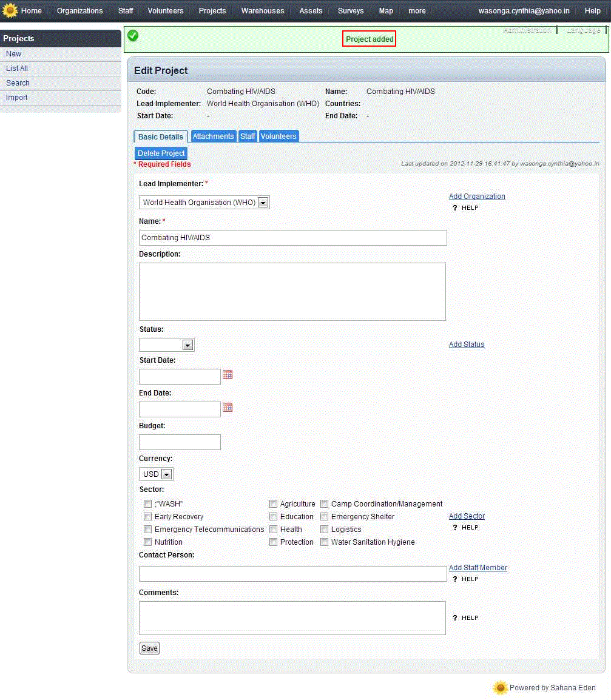The height and width of the screenshot is (700, 611).
Task: Click the green success checkmark icon
Action: (133, 36)
